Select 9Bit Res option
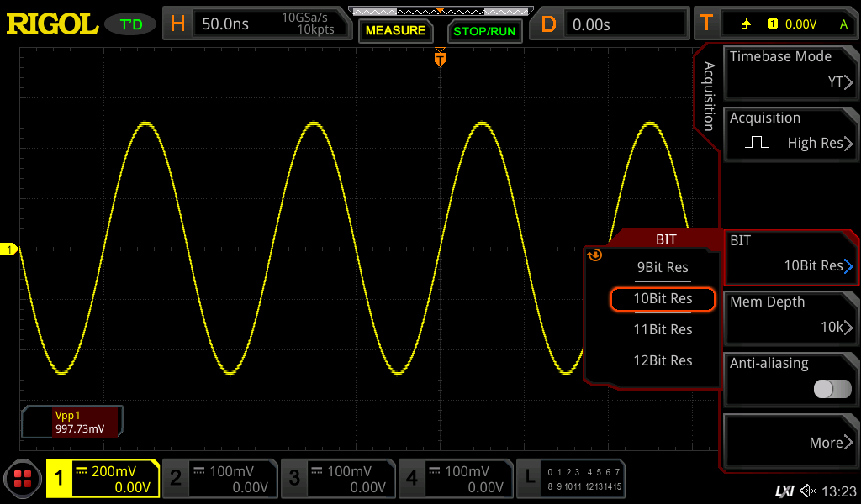Image resolution: width=861 pixels, height=504 pixels. point(663,268)
